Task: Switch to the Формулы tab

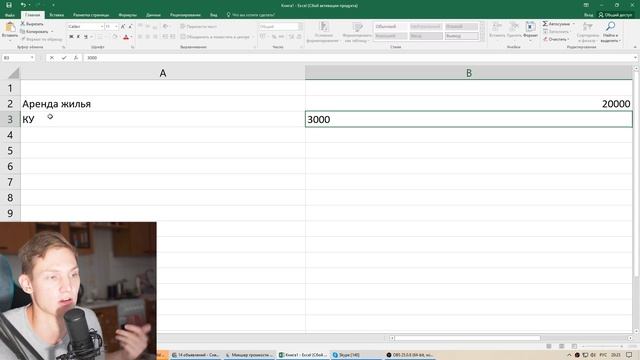Action: coord(127,15)
